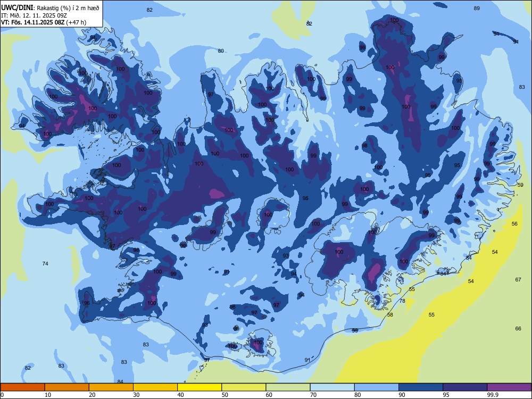Click the legend scale label '50'
The width and height of the screenshot is (532, 399).
(225, 395)
